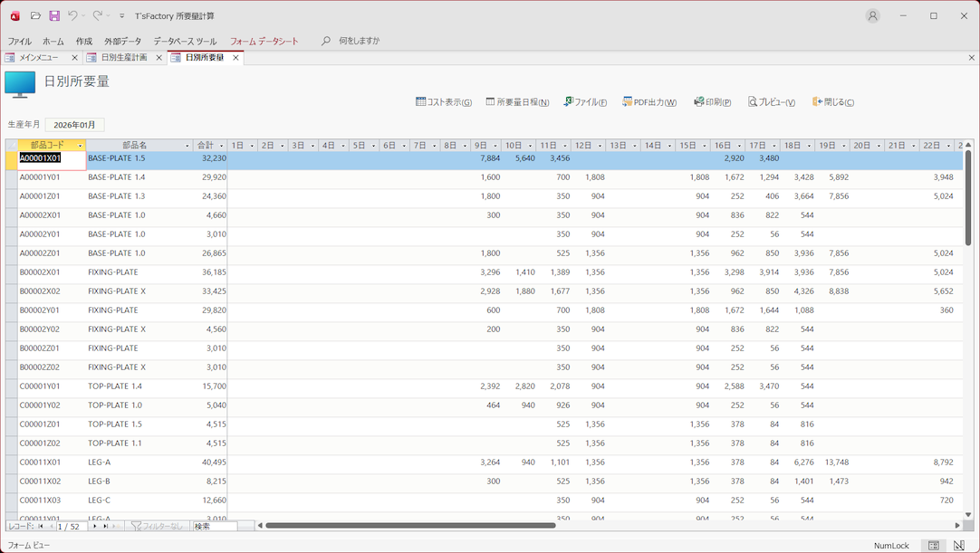Viewport: 980px width, 553px height.
Task: Click the horizontal scrollbar thumb
Action: [x=410, y=525]
